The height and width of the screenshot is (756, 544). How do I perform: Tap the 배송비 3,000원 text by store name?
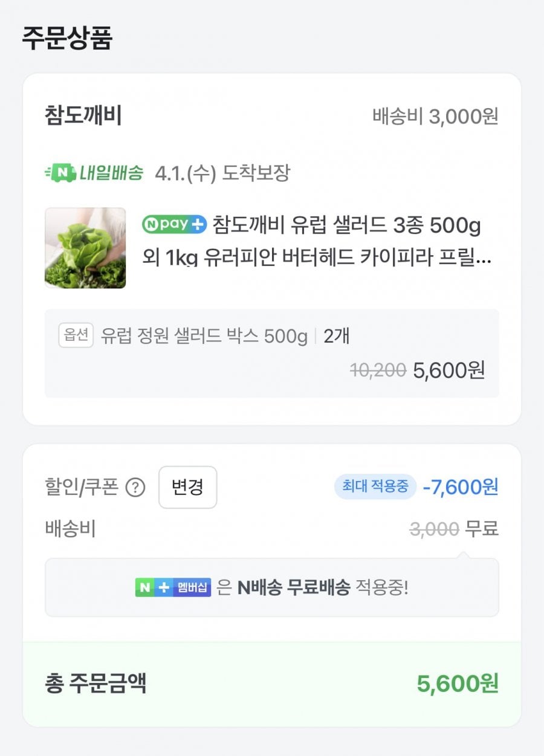pos(435,117)
